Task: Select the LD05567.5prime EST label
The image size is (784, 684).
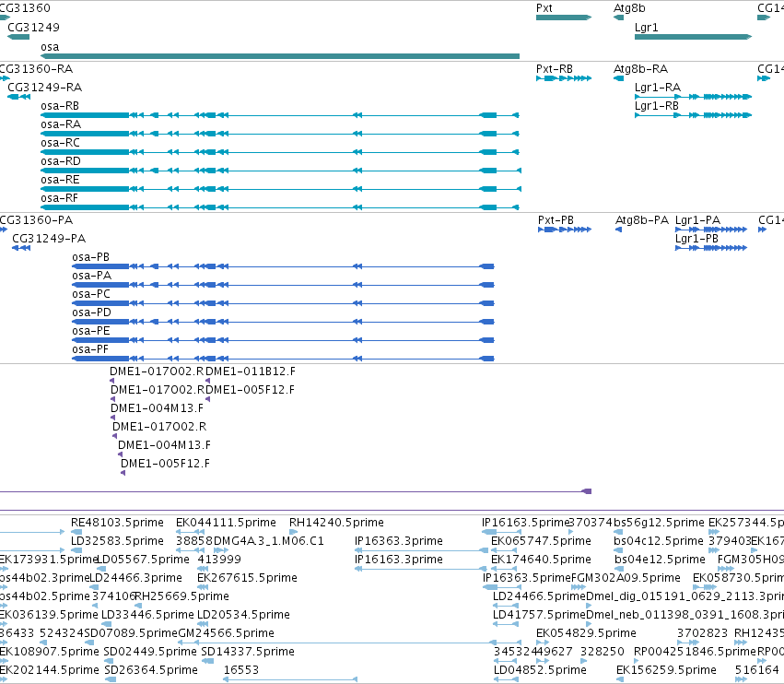Action: (x=143, y=559)
